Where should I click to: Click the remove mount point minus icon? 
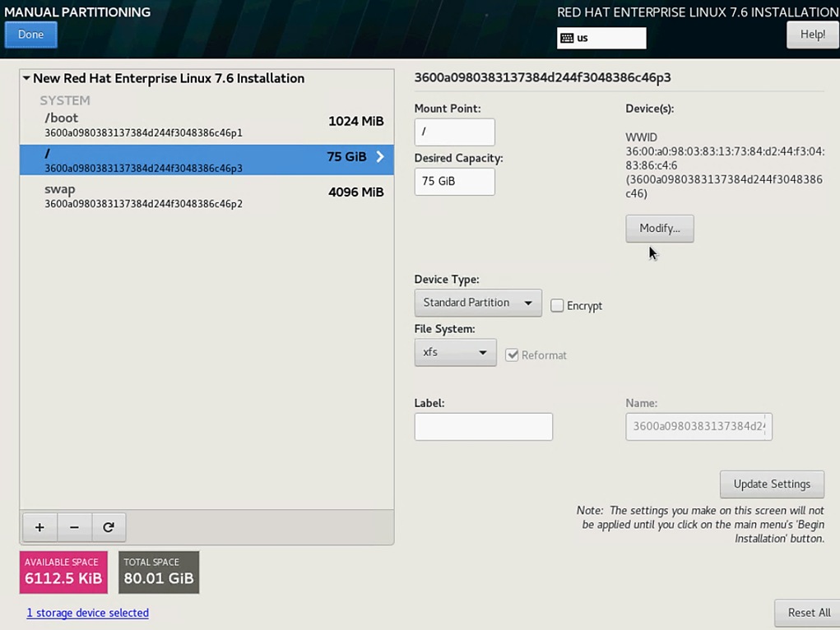[75, 527]
